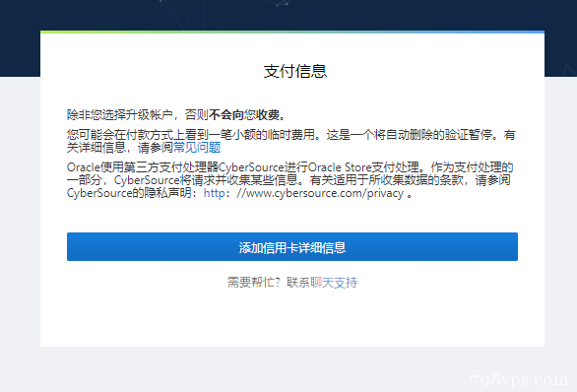Click the bold 不会向您收费 text

point(247,115)
